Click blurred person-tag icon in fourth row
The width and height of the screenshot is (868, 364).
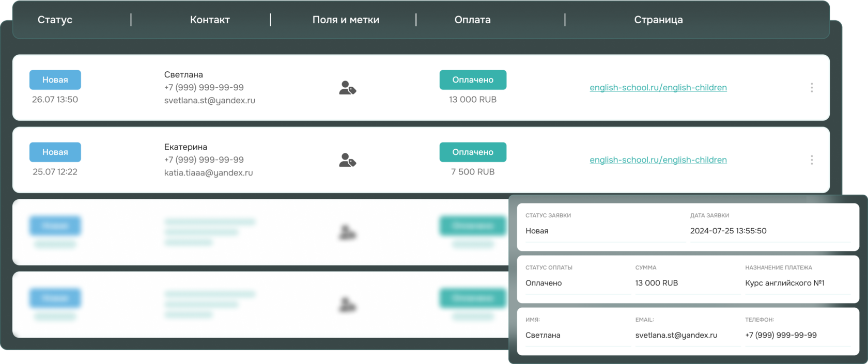(x=347, y=305)
